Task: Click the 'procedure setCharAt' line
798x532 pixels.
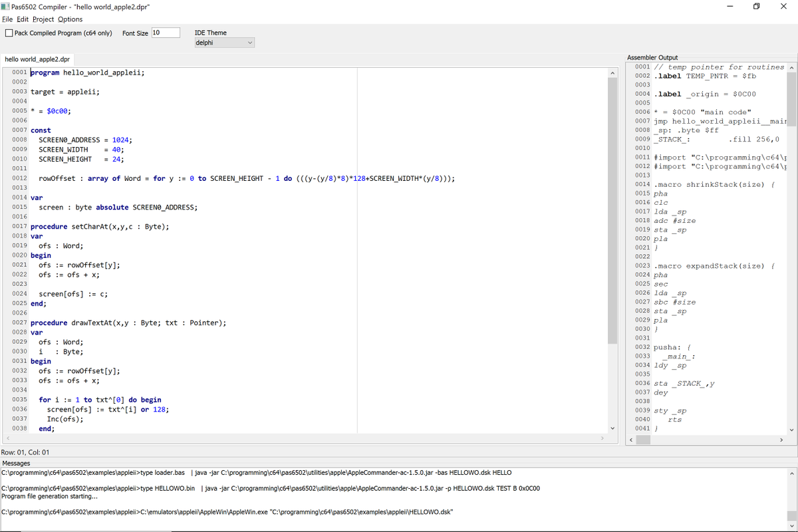Action: tap(100, 227)
